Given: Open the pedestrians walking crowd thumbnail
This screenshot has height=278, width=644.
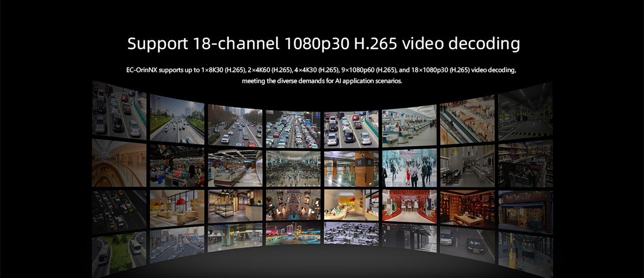Looking at the screenshot, I should click(410, 168).
